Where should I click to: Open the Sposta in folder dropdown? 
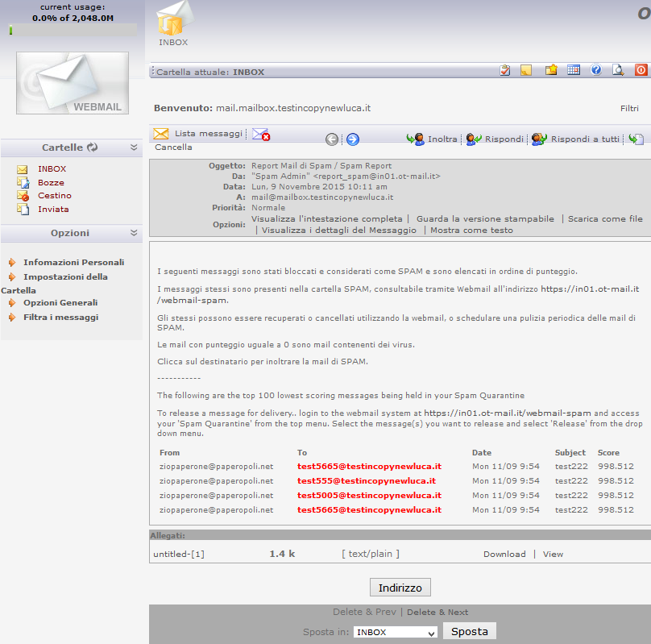(x=394, y=630)
